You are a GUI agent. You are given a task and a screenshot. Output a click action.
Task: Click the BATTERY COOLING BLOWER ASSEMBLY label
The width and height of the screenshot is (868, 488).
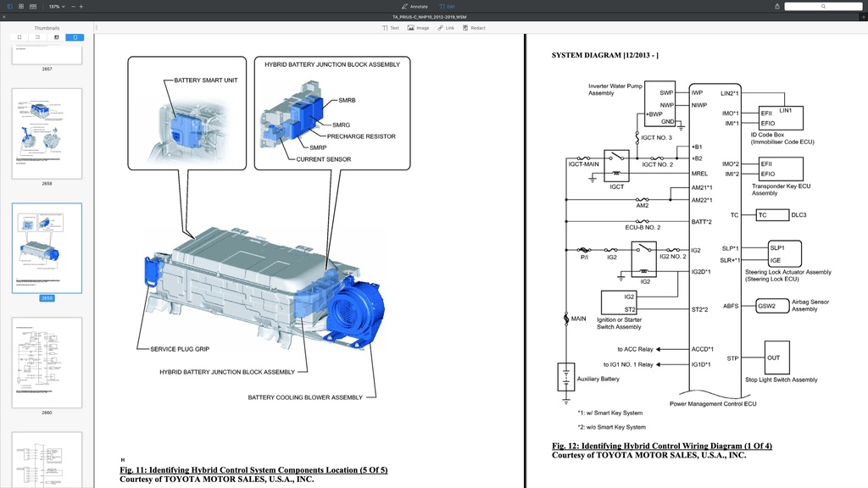(305, 397)
